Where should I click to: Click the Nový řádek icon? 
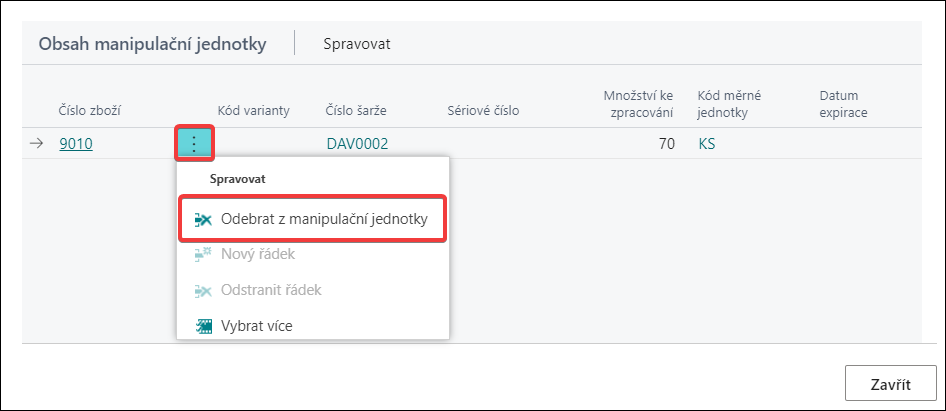coord(203,255)
